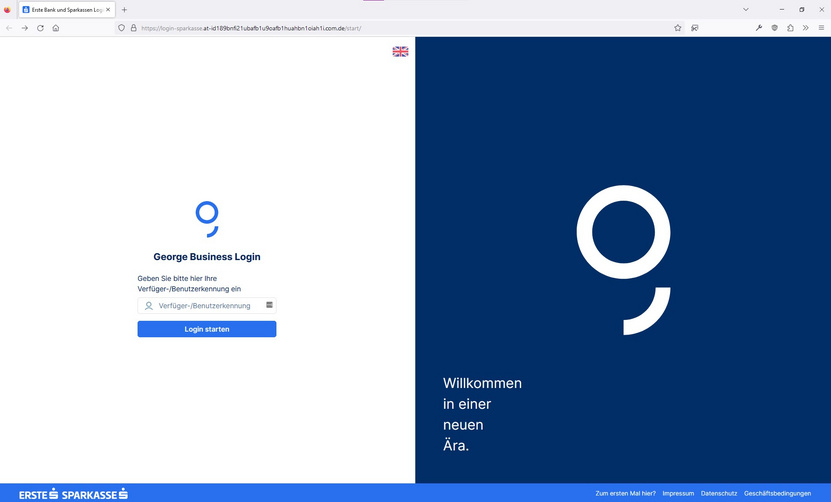Image resolution: width=831 pixels, height=502 pixels.
Task: Click the small George logo above the login title
Action: [x=207, y=219]
